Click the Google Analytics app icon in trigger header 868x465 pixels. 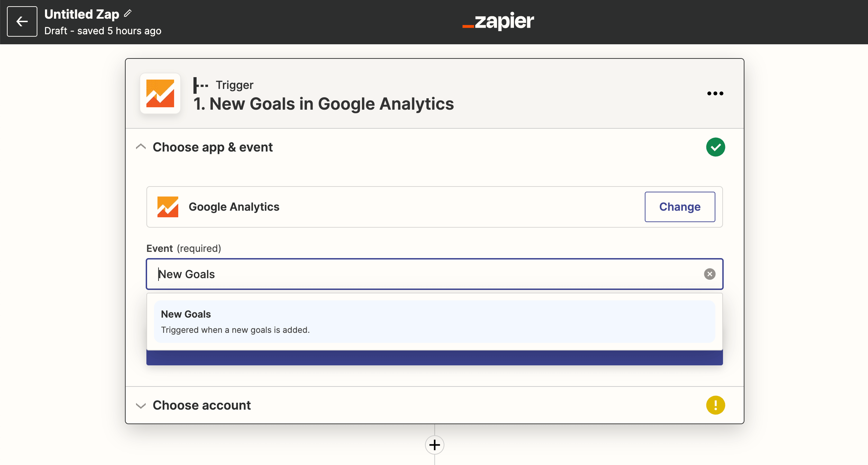click(x=160, y=93)
